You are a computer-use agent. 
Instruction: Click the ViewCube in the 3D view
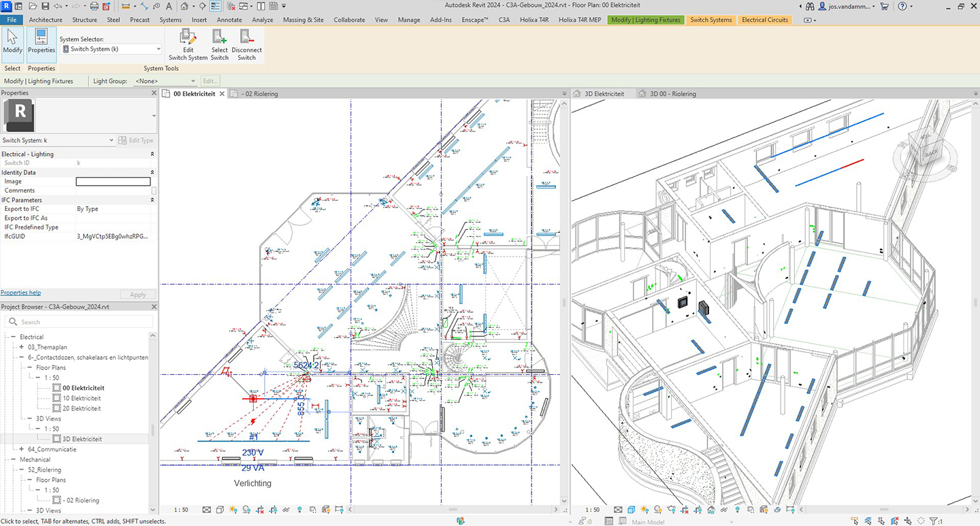[x=926, y=150]
